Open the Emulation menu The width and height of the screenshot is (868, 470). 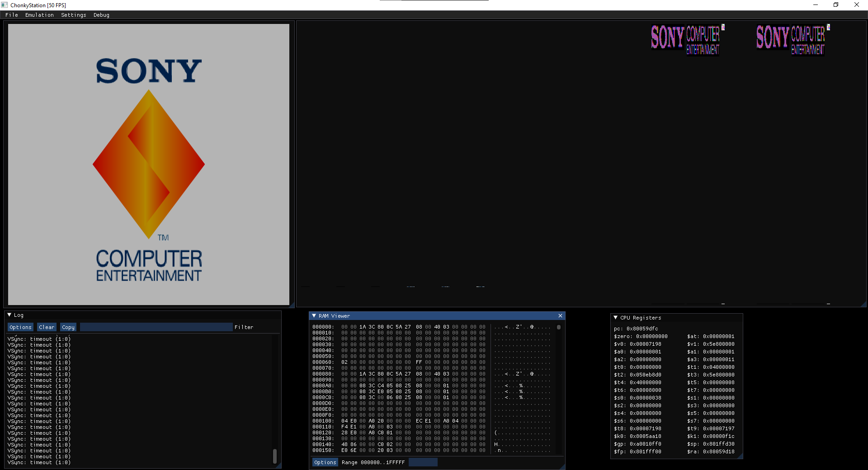(x=39, y=15)
